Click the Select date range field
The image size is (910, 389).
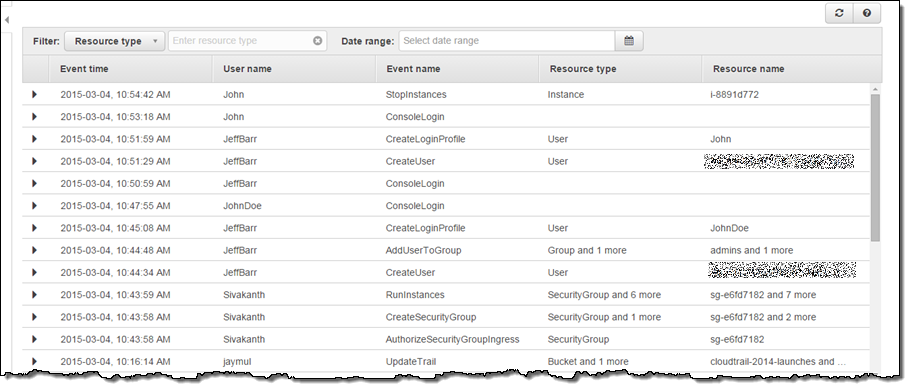coord(507,41)
